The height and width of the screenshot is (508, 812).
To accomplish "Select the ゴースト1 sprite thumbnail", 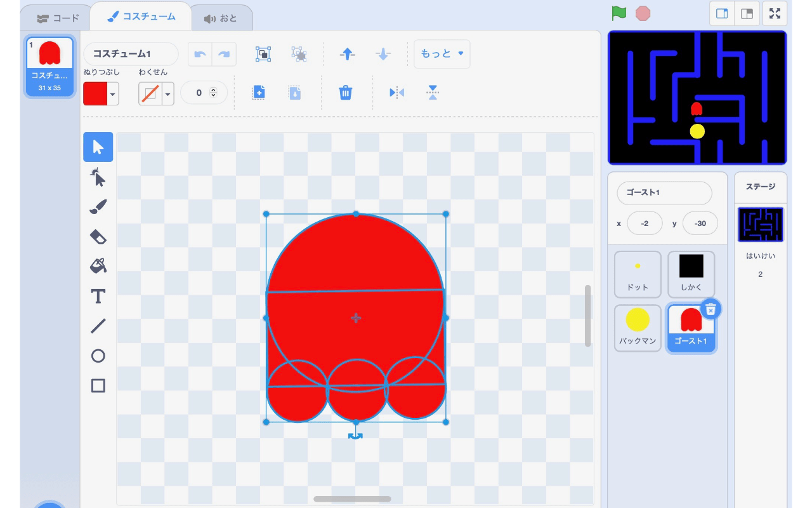I will click(691, 328).
